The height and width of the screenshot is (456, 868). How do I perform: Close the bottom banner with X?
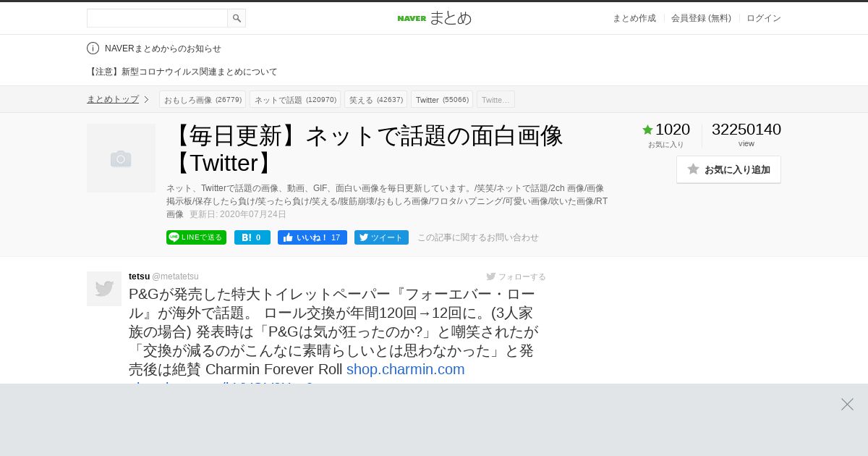coord(847,404)
